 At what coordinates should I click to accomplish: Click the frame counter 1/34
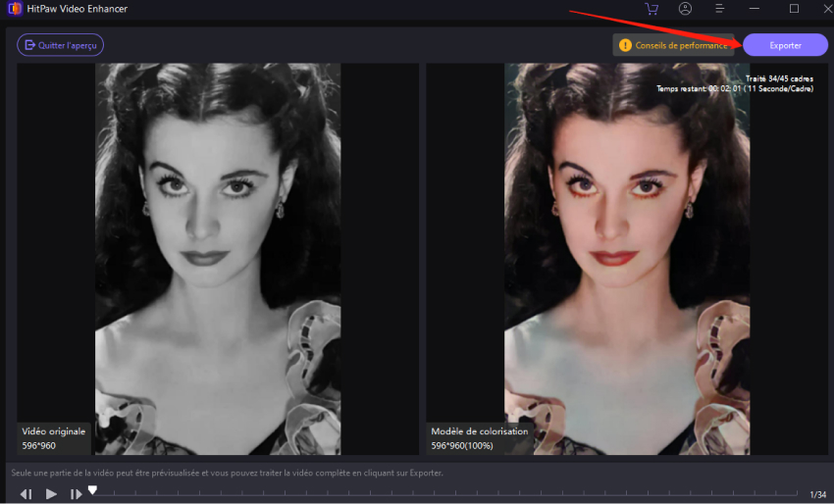pos(817,495)
